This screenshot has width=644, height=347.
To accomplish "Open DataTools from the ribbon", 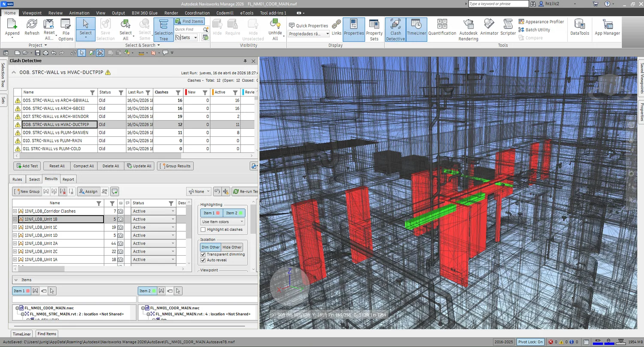I will point(580,27).
